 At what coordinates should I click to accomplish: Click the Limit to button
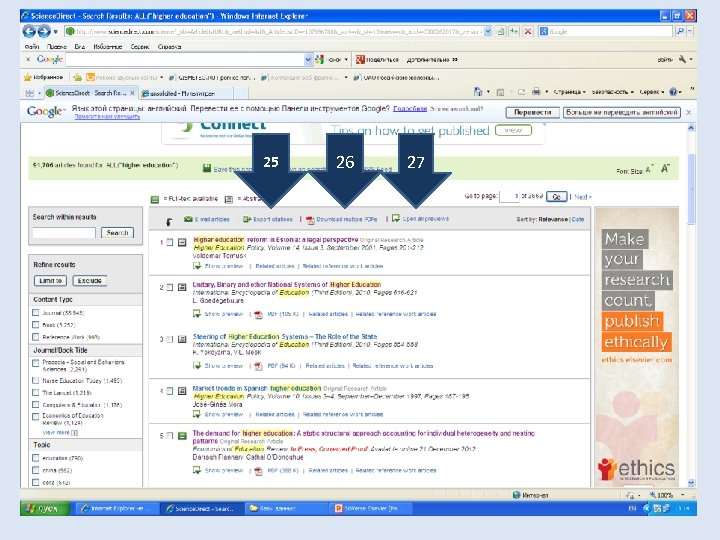[x=51, y=281]
